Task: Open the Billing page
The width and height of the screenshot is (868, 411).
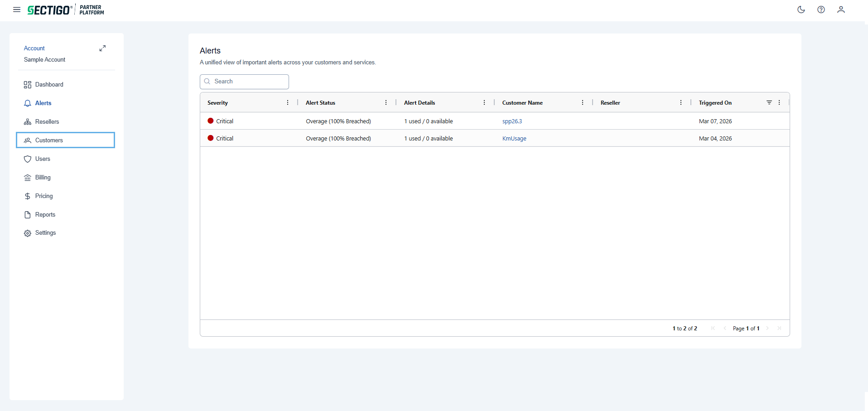Action: pos(43,178)
